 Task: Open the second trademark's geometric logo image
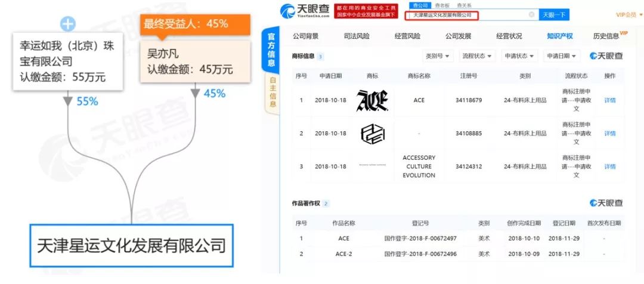coord(372,134)
